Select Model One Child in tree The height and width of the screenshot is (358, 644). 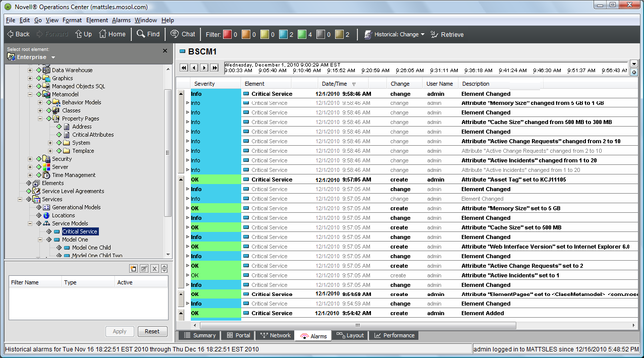91,248
